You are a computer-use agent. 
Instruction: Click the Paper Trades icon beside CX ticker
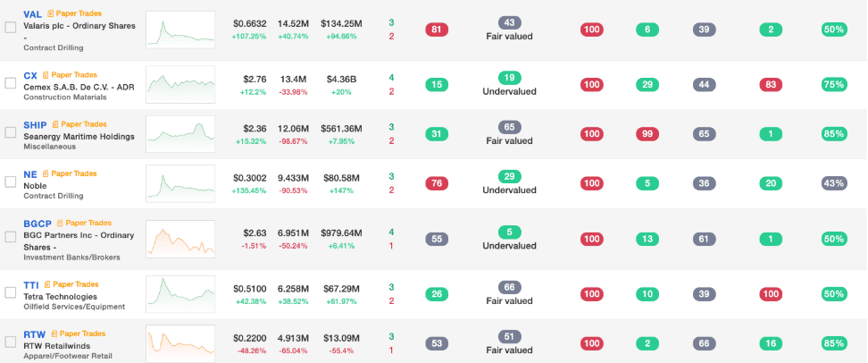[x=46, y=75]
